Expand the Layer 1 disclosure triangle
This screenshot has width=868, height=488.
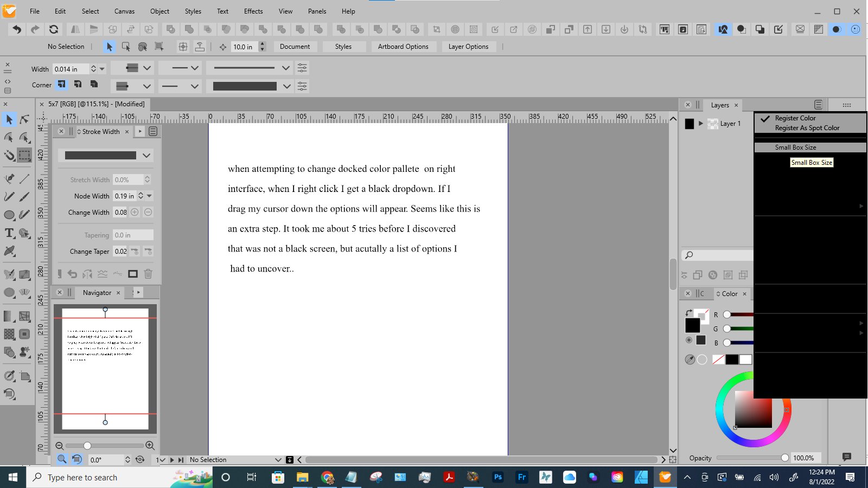tap(701, 124)
